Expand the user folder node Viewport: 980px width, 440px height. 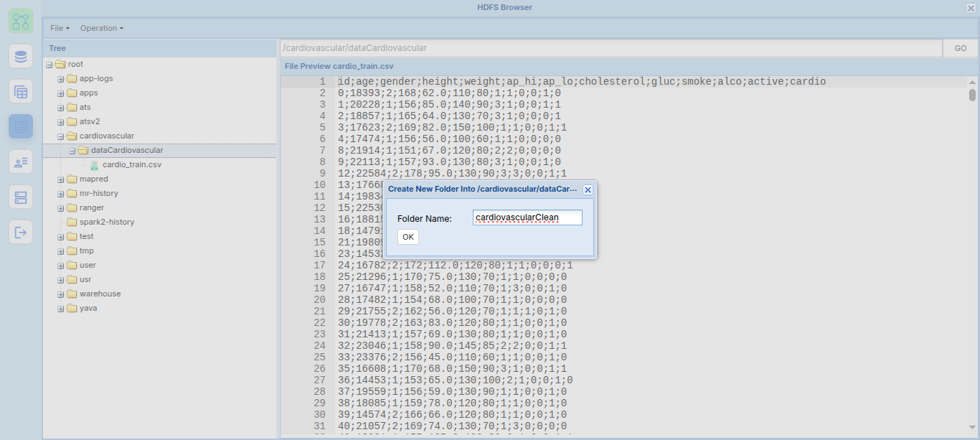61,266
